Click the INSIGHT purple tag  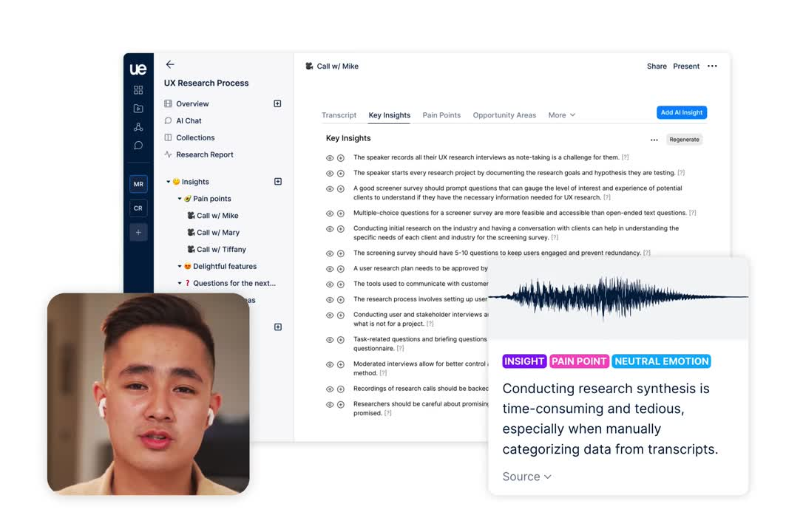[524, 361]
